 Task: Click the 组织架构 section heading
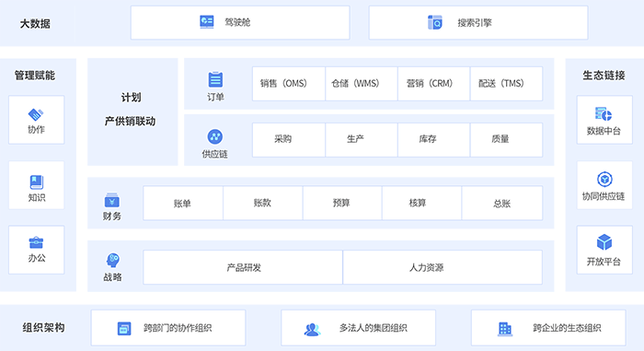tap(43, 328)
